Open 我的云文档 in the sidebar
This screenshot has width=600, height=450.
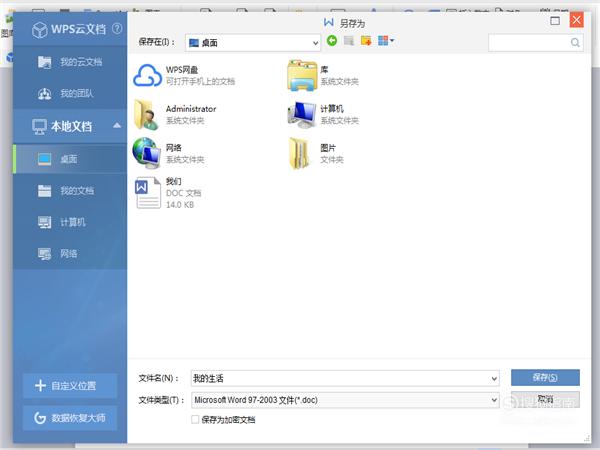pos(70,62)
